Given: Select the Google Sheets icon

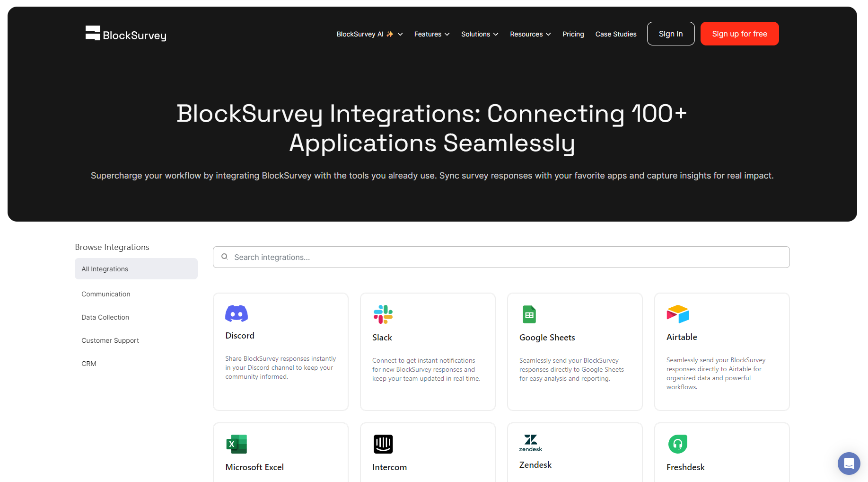Looking at the screenshot, I should point(529,314).
